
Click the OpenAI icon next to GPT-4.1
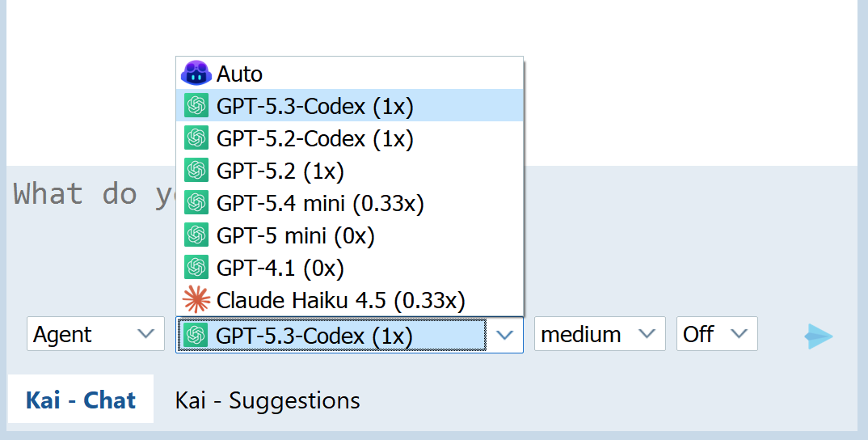(196, 267)
